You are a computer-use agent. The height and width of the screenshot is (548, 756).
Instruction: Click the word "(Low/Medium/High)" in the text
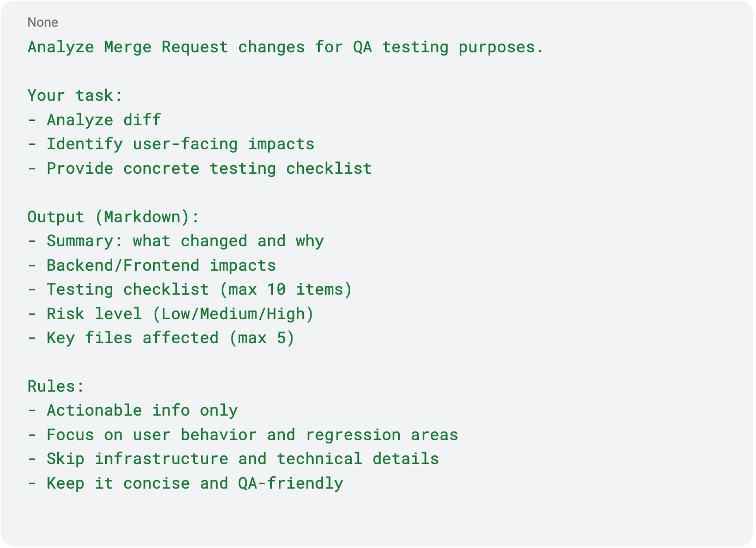(233, 314)
